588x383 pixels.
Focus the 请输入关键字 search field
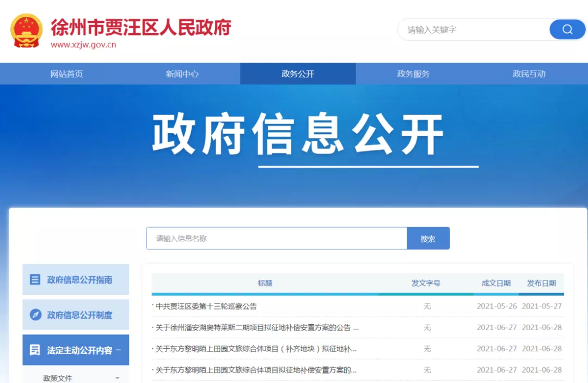(474, 29)
